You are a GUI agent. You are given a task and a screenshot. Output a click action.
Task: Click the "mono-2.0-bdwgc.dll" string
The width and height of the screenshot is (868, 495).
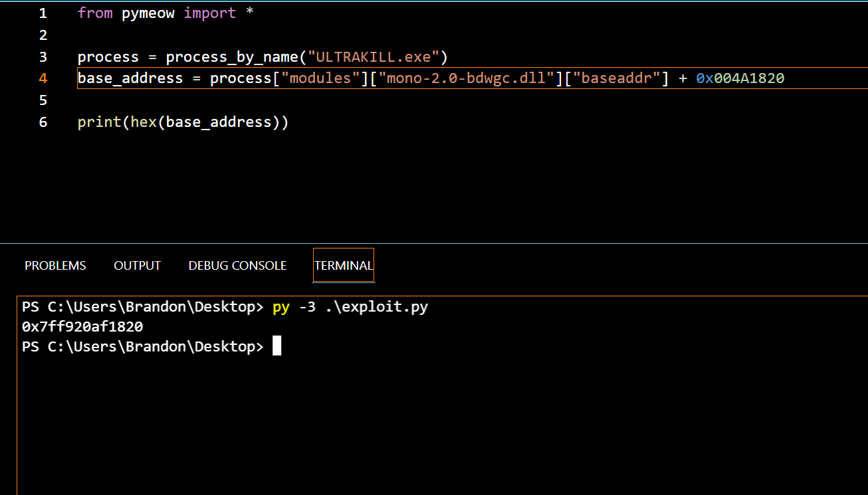tap(467, 78)
